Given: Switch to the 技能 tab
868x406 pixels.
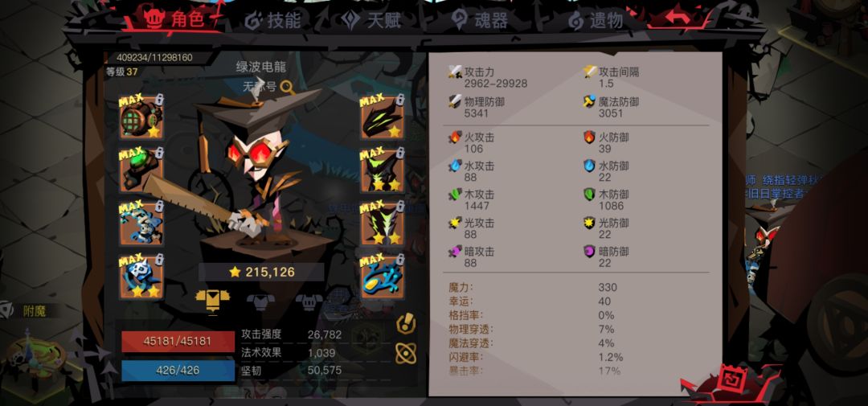Looking at the screenshot, I should click(x=273, y=20).
